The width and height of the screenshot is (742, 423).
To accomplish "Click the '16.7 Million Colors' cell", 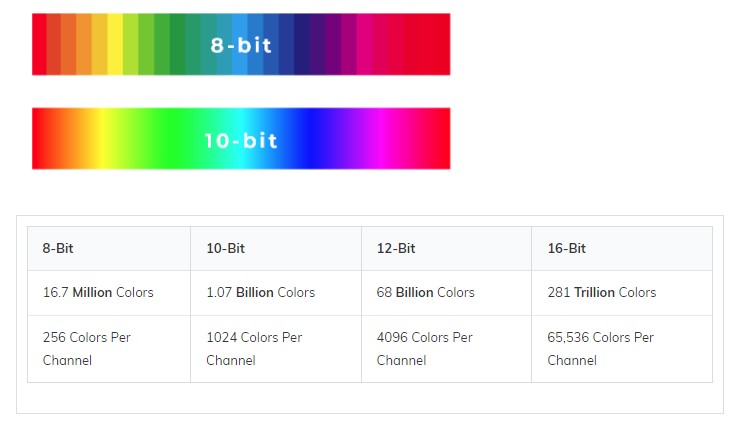I will tap(109, 293).
